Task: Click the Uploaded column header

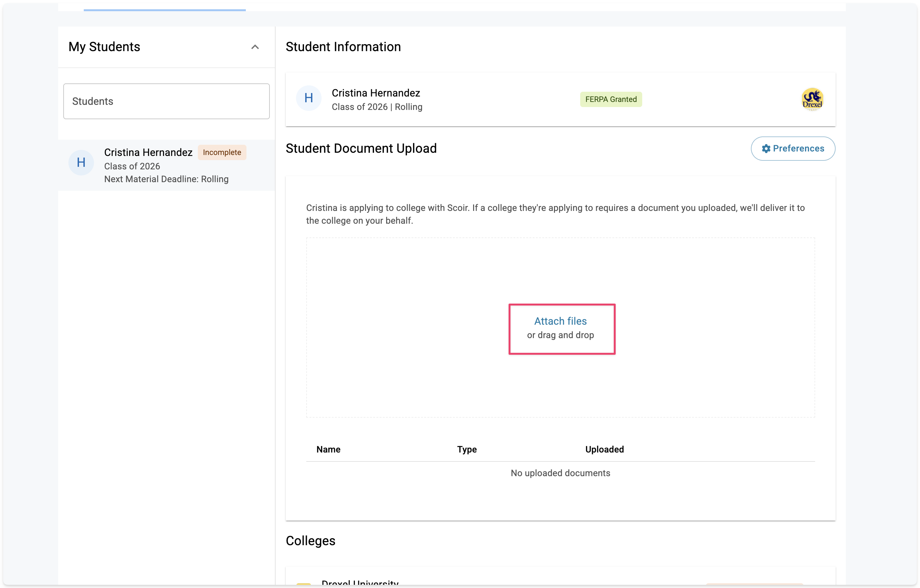Action: pos(604,449)
